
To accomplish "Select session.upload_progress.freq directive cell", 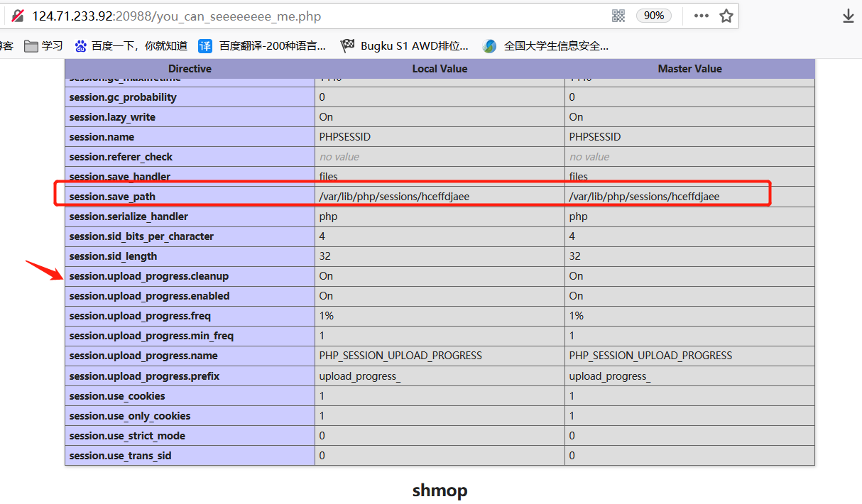I will click(190, 316).
